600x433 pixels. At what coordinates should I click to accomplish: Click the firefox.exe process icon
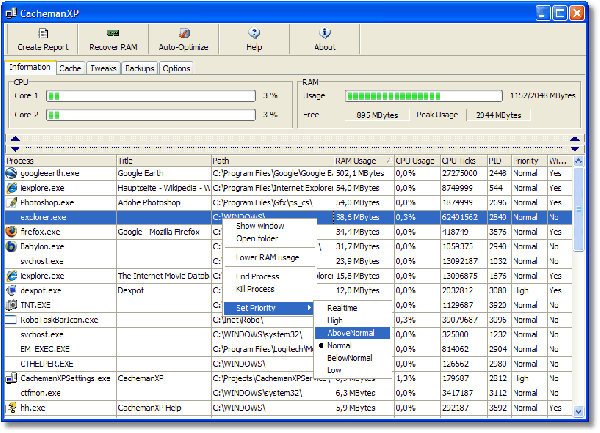coord(13,231)
